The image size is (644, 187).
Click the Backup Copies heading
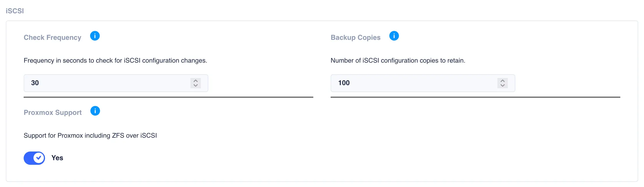(x=355, y=37)
